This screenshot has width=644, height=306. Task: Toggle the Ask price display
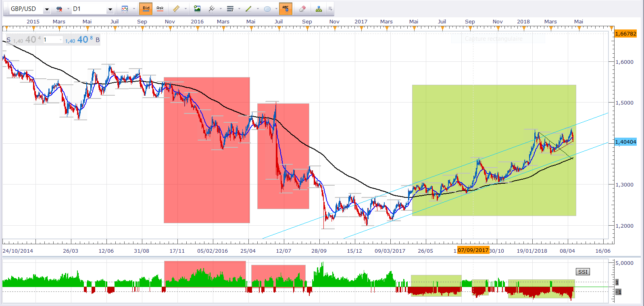(160, 8)
